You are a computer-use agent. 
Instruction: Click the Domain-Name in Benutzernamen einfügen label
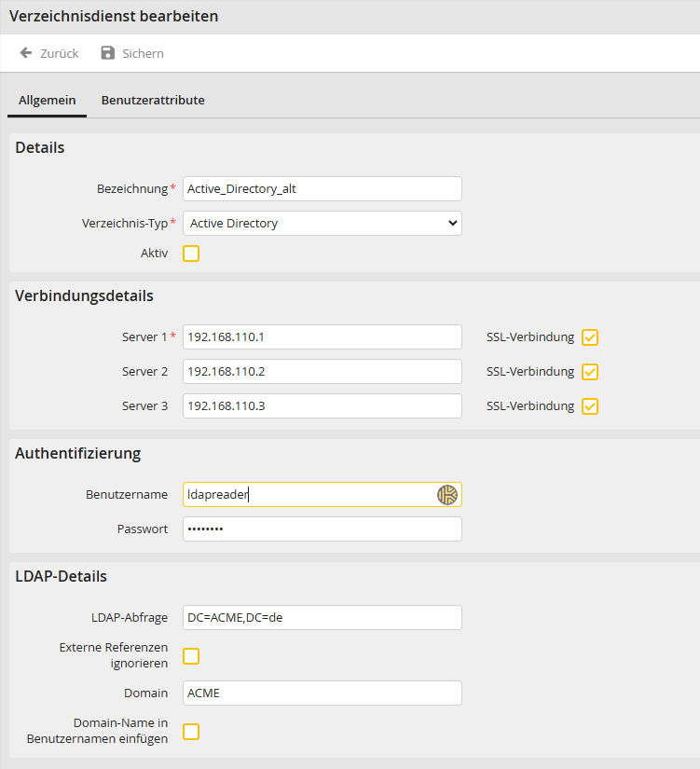97,731
